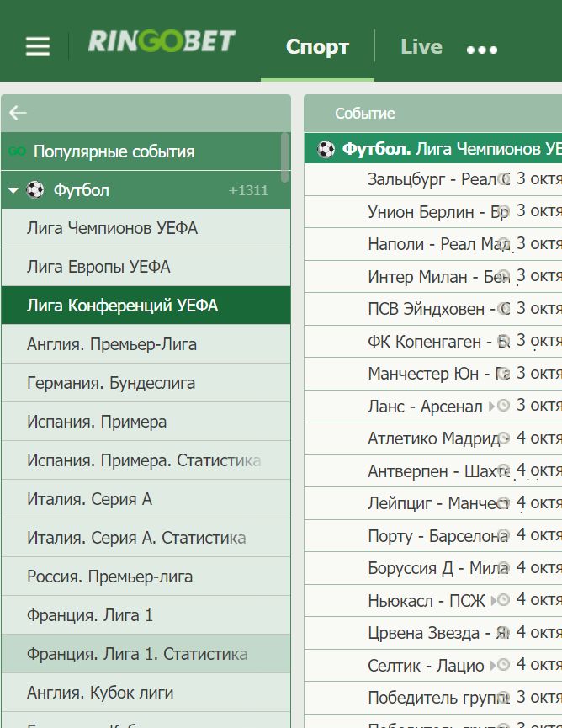
Task: Click the clock icon on Интер Милан row
Action: click(503, 276)
